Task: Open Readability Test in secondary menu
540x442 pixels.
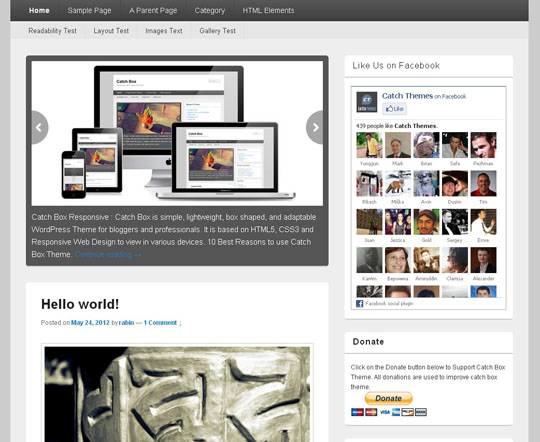Action: 52,31
